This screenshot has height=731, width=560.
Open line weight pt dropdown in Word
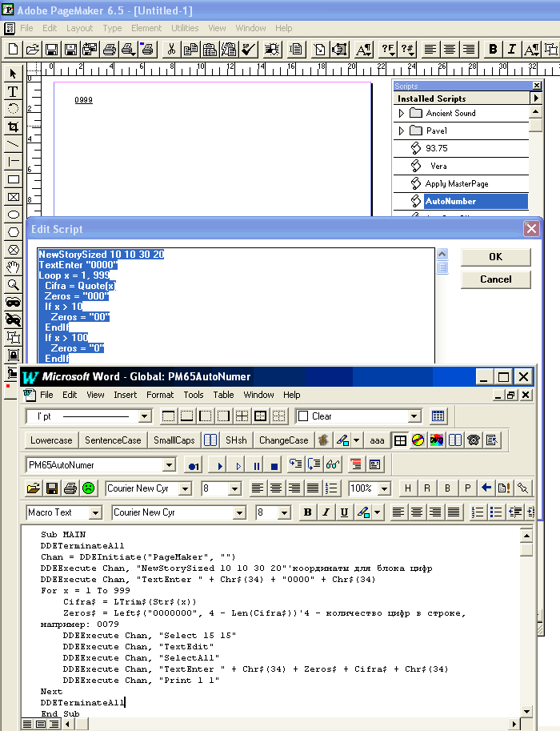pos(145,416)
